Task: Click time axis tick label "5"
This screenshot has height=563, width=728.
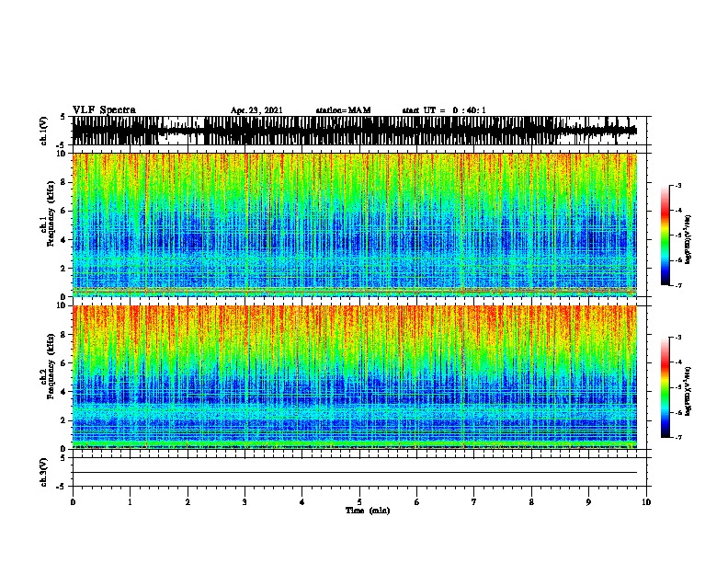Action: pyautogui.click(x=359, y=502)
